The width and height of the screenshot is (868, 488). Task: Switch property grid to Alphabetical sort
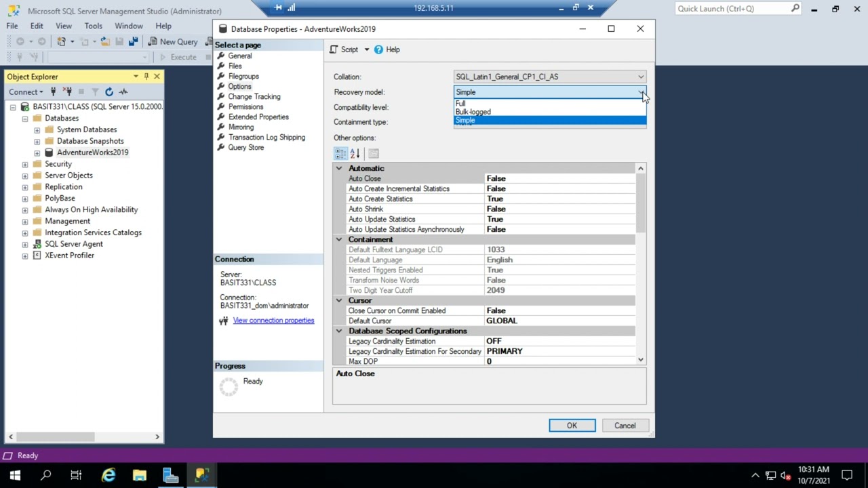click(355, 154)
